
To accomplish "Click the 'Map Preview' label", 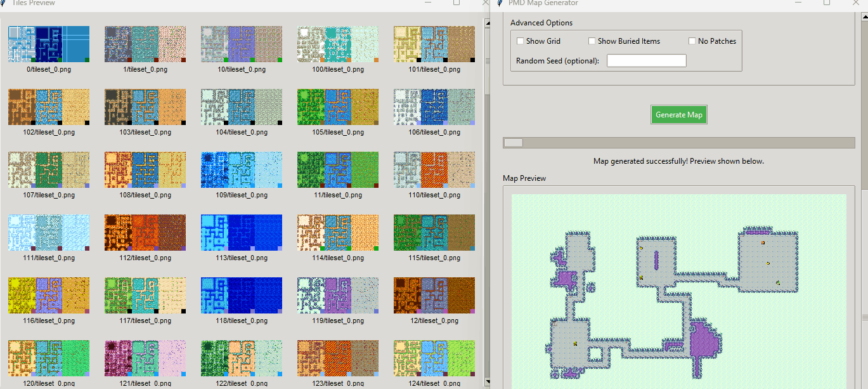I will point(524,178).
